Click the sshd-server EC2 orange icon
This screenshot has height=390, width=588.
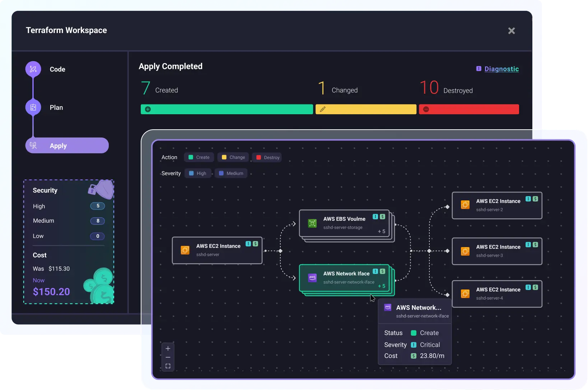pos(185,250)
